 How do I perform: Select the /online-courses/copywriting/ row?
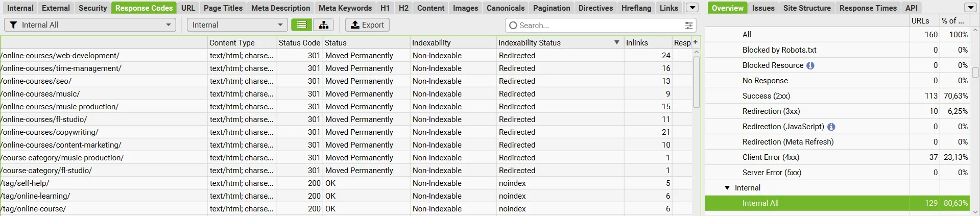pos(346,132)
